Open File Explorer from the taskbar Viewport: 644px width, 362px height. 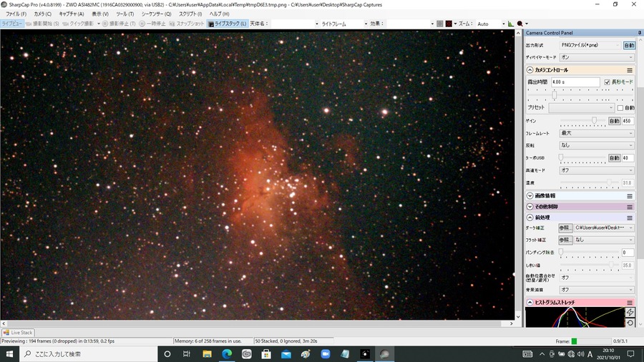pos(207,354)
